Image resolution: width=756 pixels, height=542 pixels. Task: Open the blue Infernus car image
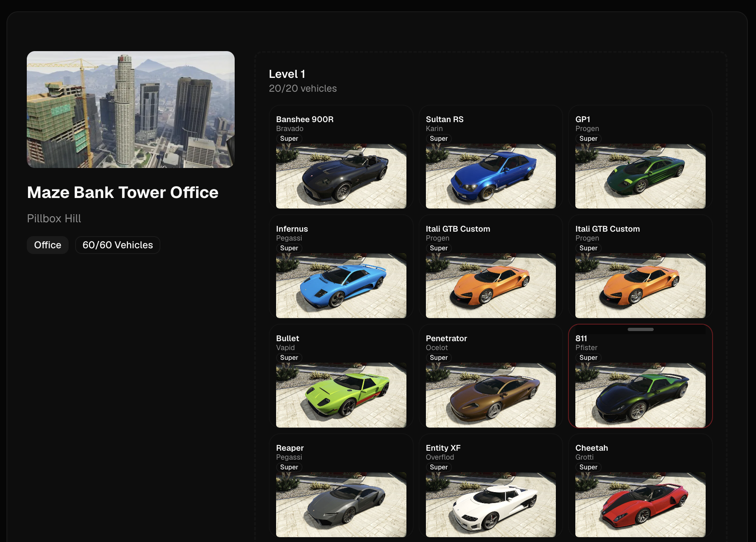pyautogui.click(x=341, y=286)
